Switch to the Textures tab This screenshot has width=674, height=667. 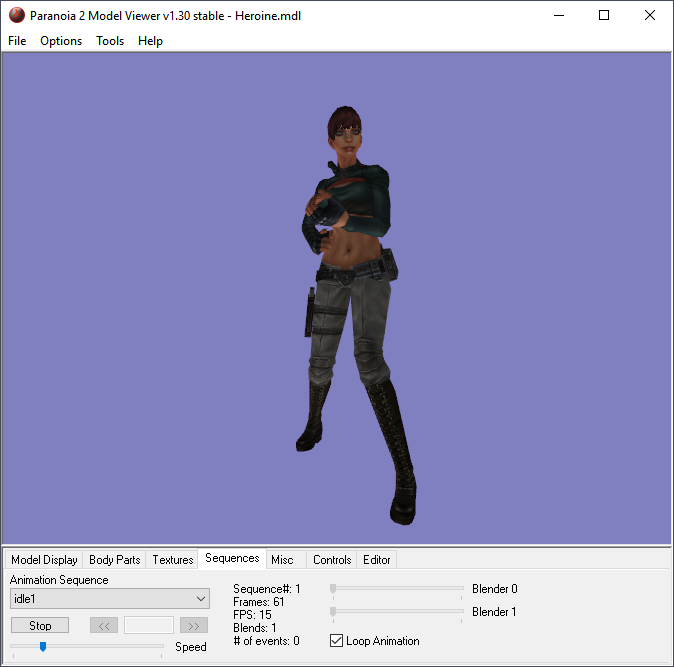click(173, 560)
